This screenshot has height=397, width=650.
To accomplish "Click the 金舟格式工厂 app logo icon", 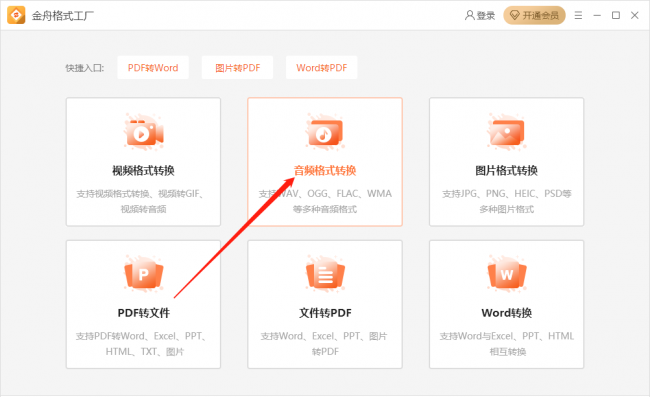I will tap(16, 15).
